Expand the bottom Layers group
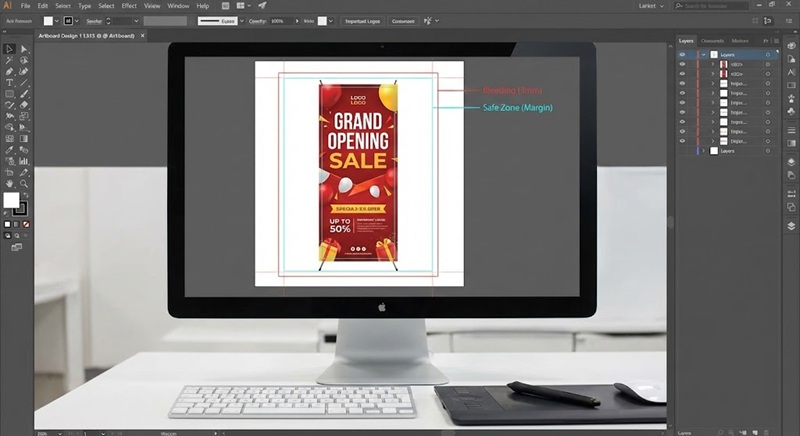The width and height of the screenshot is (800, 436). coord(704,151)
